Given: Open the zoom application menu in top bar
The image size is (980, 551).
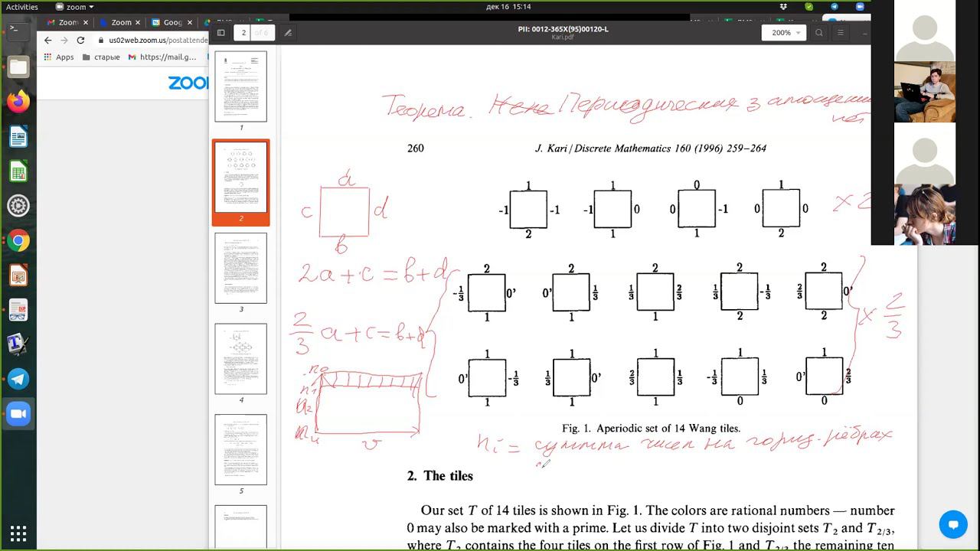Looking at the screenshot, I should pos(75,7).
